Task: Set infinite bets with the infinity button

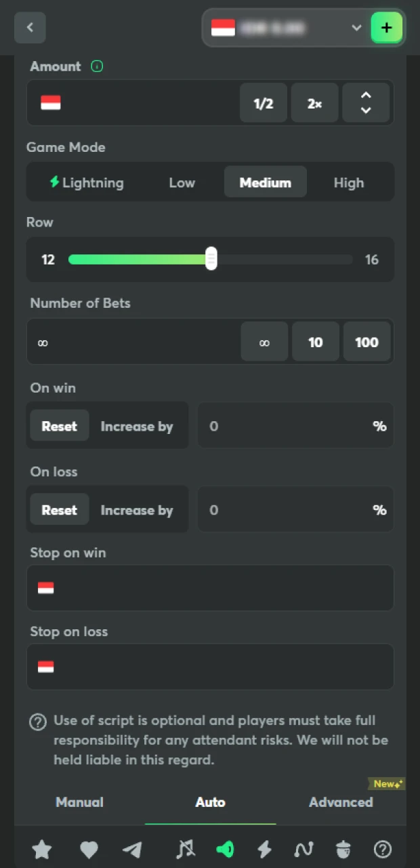Action: 264,342
